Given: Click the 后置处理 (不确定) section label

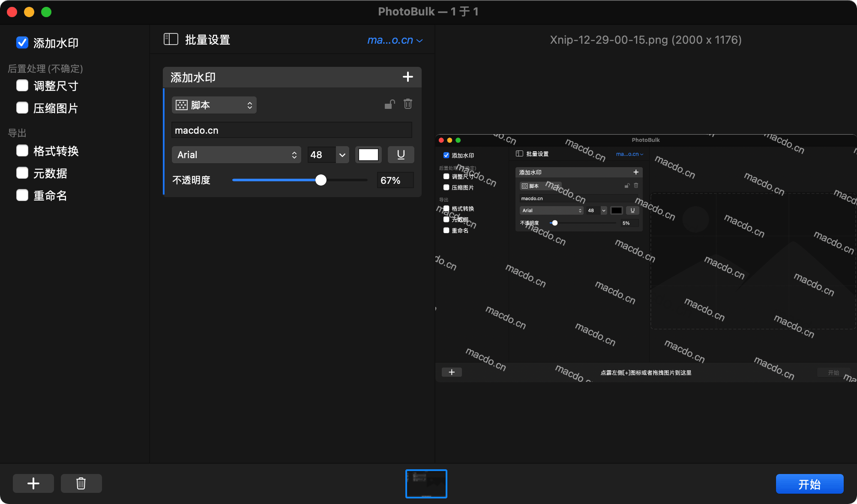Looking at the screenshot, I should [x=45, y=69].
